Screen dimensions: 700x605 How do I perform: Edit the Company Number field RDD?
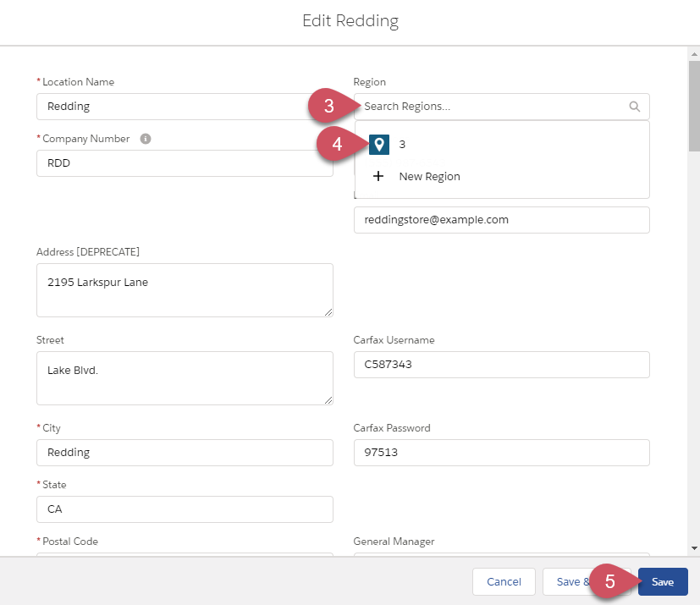click(x=185, y=163)
